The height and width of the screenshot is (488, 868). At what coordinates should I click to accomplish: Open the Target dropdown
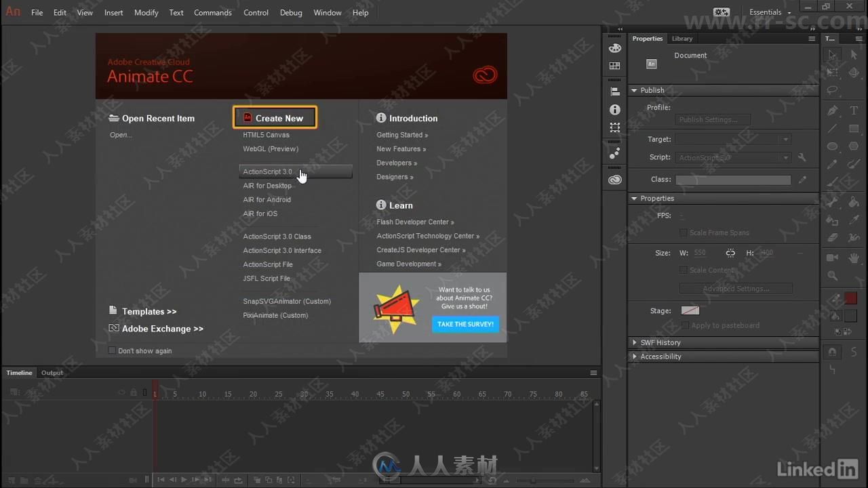[733, 139]
